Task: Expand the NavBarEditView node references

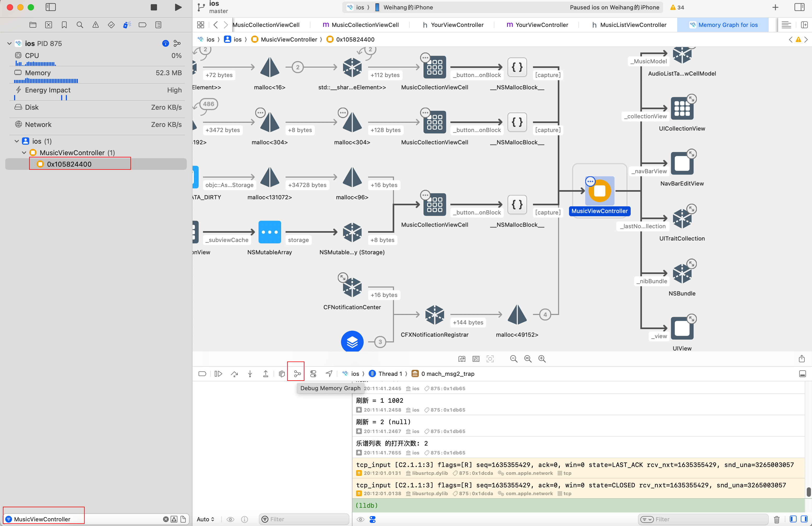Action: 691,154
